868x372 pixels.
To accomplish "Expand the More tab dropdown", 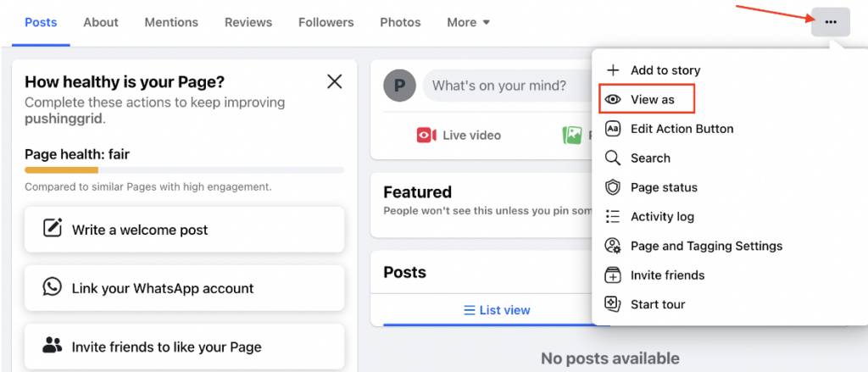I will (x=469, y=22).
